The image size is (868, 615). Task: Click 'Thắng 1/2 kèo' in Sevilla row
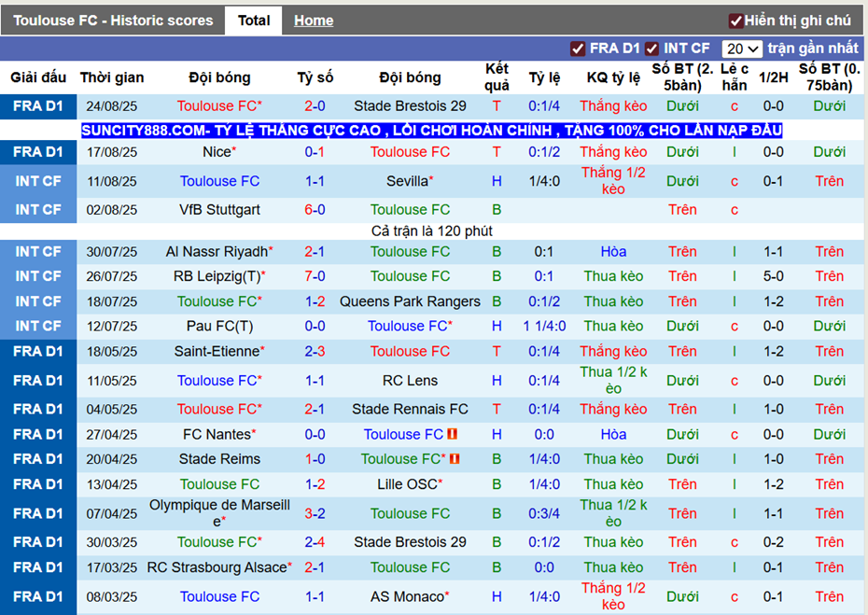(x=613, y=181)
